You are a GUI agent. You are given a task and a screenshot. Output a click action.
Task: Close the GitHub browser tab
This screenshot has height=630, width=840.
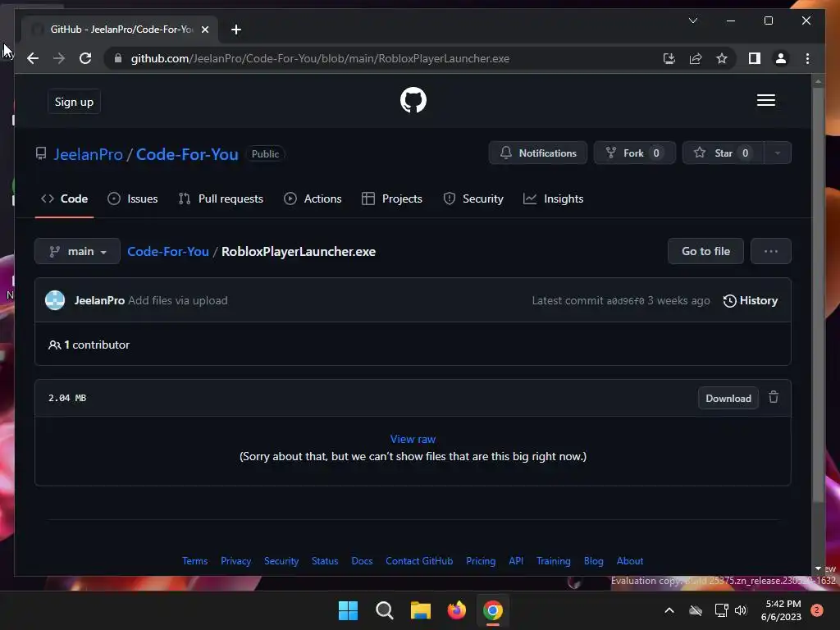coord(204,30)
